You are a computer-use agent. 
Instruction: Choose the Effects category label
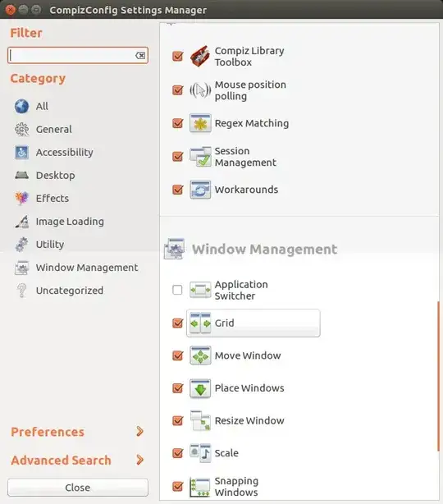(x=53, y=199)
